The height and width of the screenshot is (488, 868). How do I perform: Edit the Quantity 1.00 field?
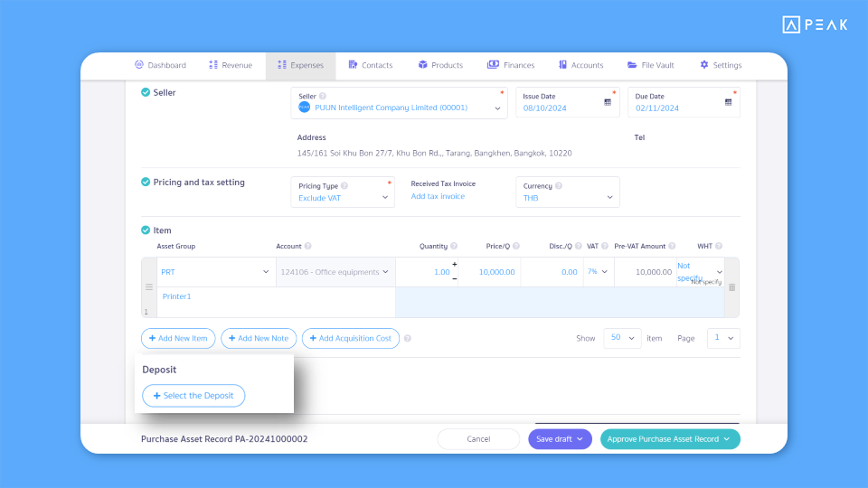pyautogui.click(x=425, y=272)
